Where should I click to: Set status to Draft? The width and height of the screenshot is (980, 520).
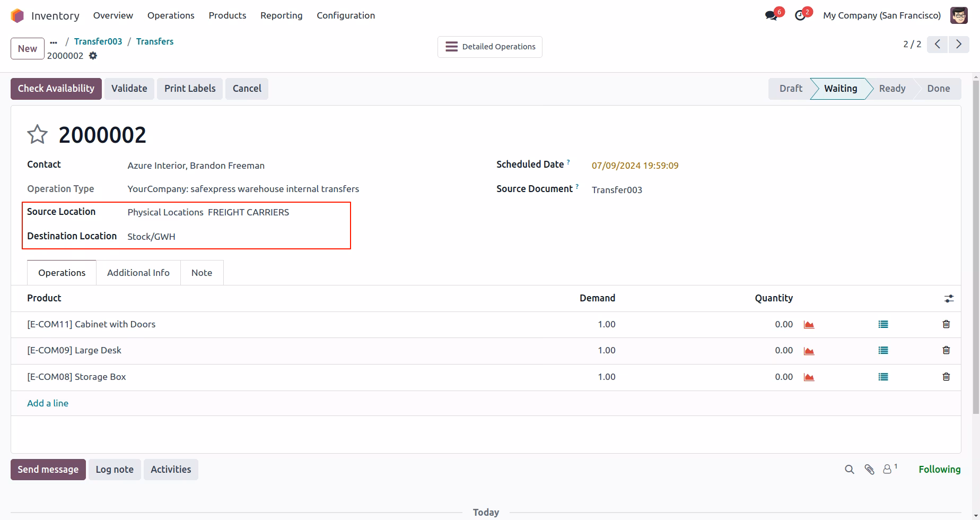point(791,89)
